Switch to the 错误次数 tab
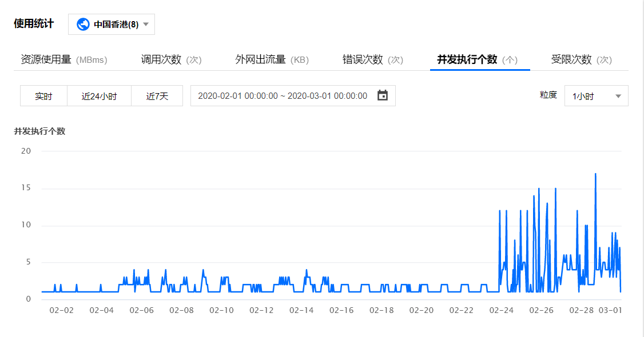The image size is (644, 337). (x=373, y=59)
